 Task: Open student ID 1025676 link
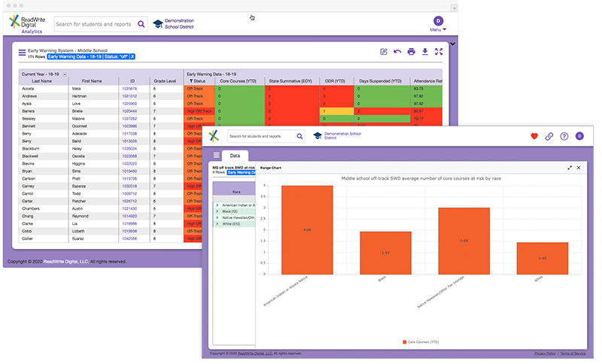(129, 89)
